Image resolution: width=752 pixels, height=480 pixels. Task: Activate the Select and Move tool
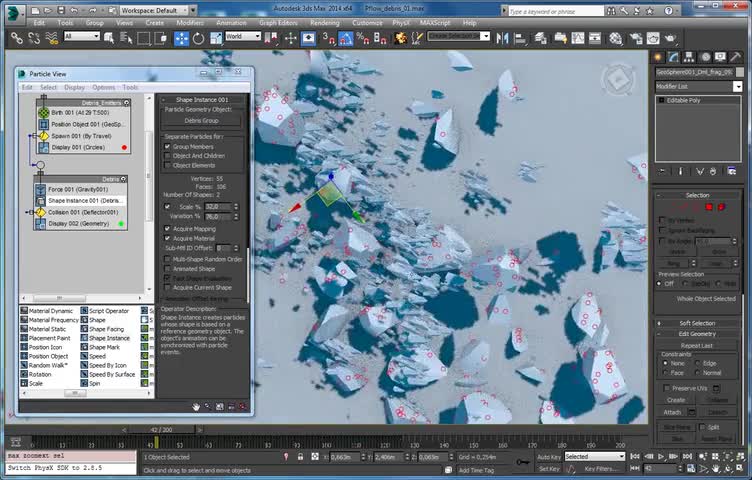point(181,38)
